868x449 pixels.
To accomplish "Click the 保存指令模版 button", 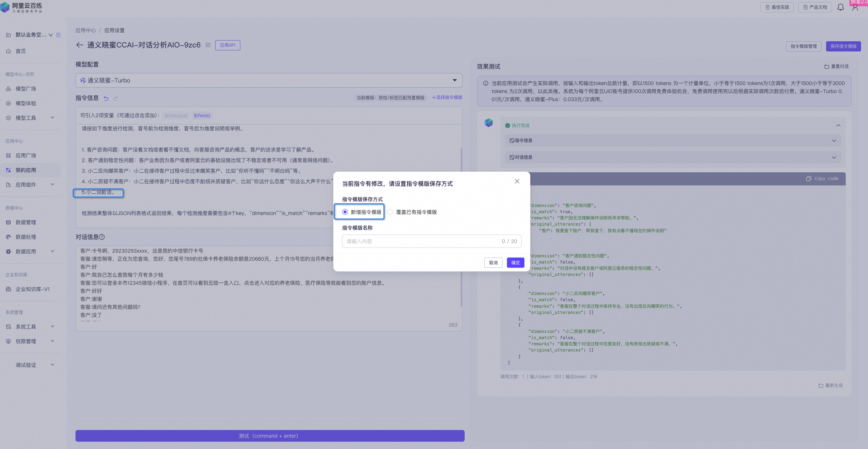I will (843, 46).
